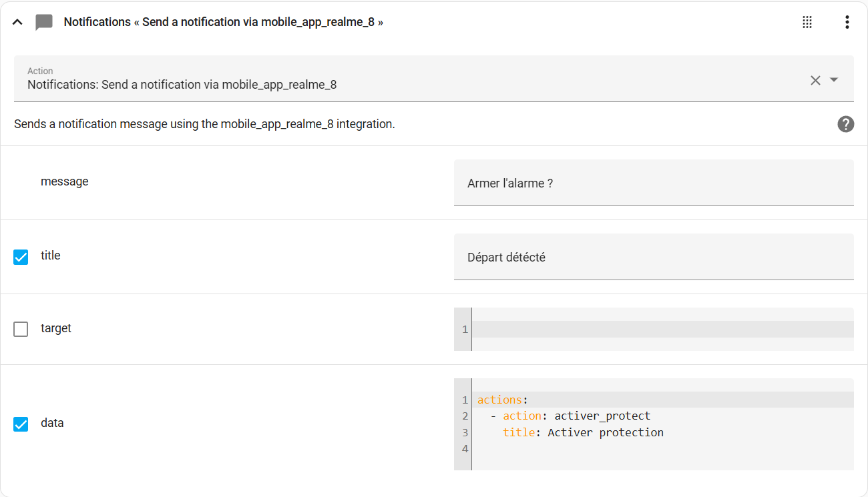Click the 'message' field label
The height and width of the screenshot is (497, 868).
coord(65,181)
